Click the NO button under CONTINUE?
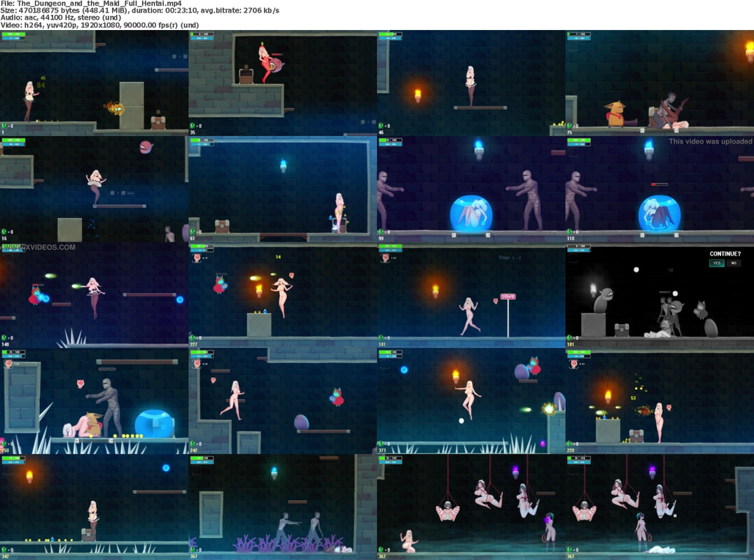The image size is (754, 560). click(734, 263)
